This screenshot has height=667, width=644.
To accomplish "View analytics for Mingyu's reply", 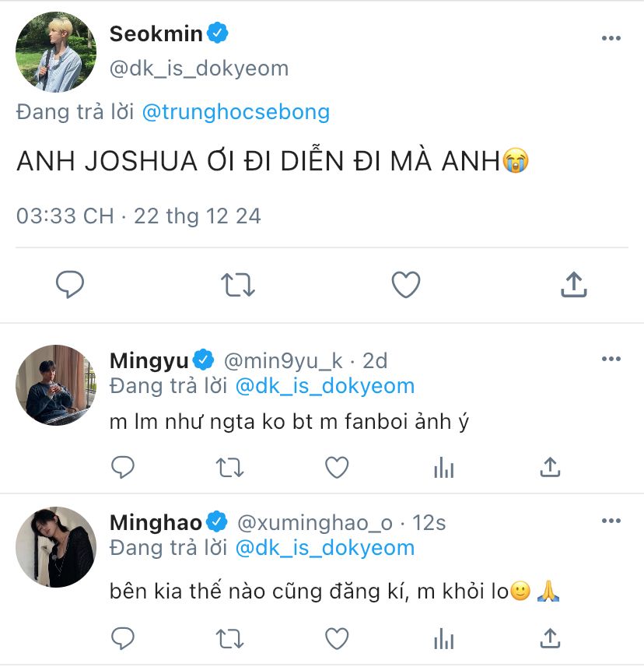I will (443, 467).
